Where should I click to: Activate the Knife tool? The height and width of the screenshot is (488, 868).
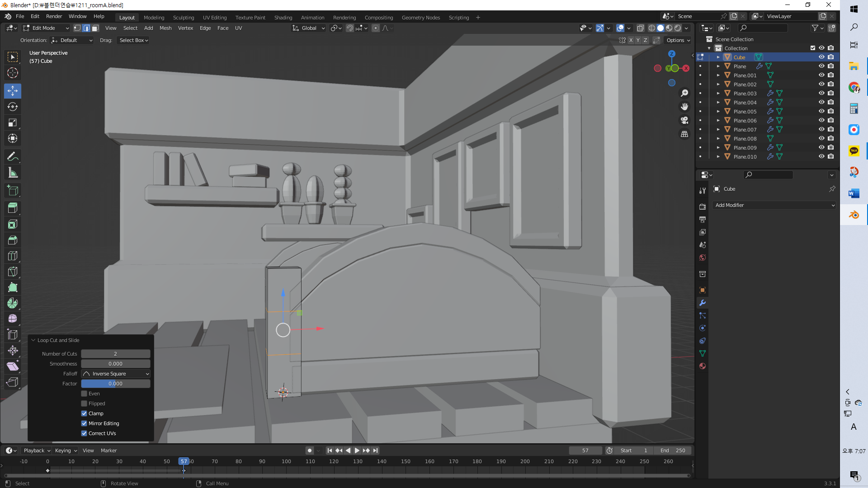point(13,272)
